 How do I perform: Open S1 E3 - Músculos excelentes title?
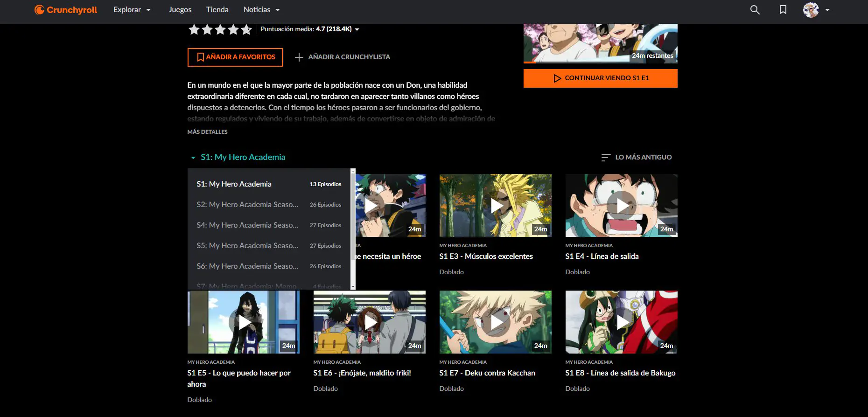click(x=486, y=257)
